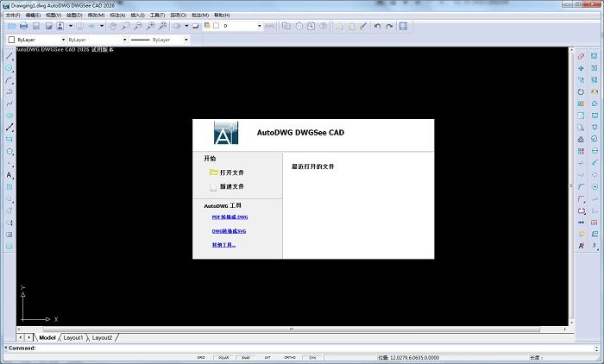This screenshot has width=604, height=364.
Task: Select the Table tool on left toolbar
Action: point(9,235)
